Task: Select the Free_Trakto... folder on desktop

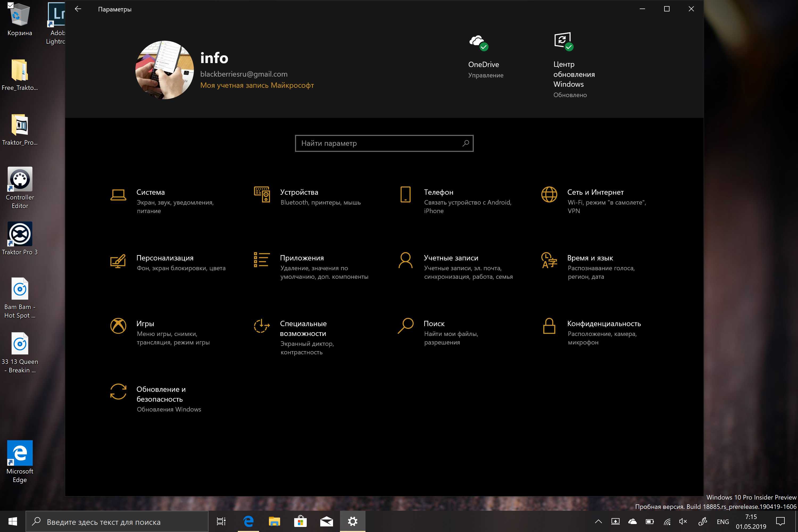Action: (20, 75)
